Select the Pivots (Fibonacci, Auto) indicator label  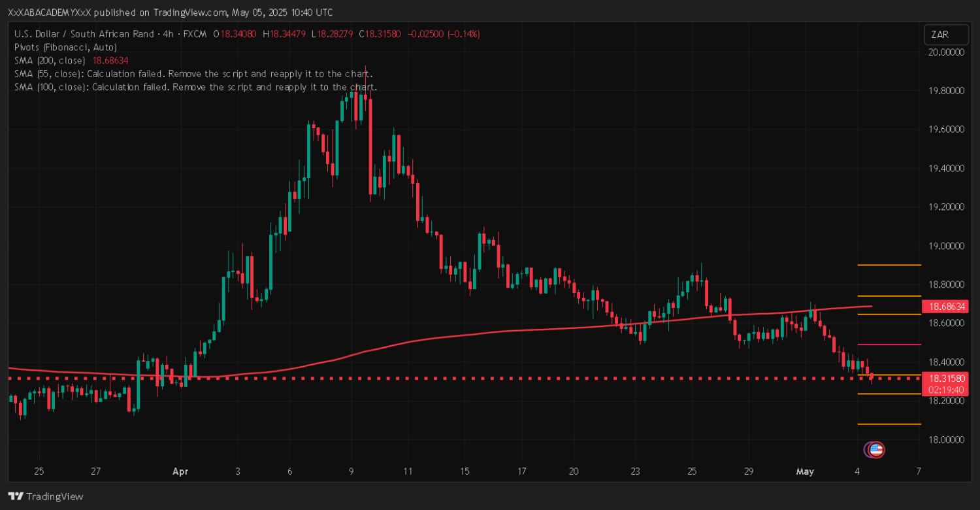(65, 47)
